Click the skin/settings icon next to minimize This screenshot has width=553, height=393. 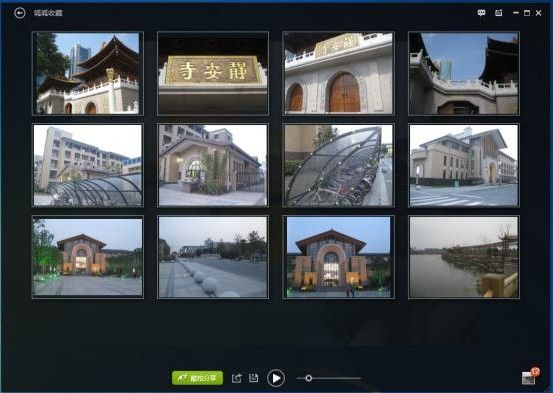[x=499, y=13]
